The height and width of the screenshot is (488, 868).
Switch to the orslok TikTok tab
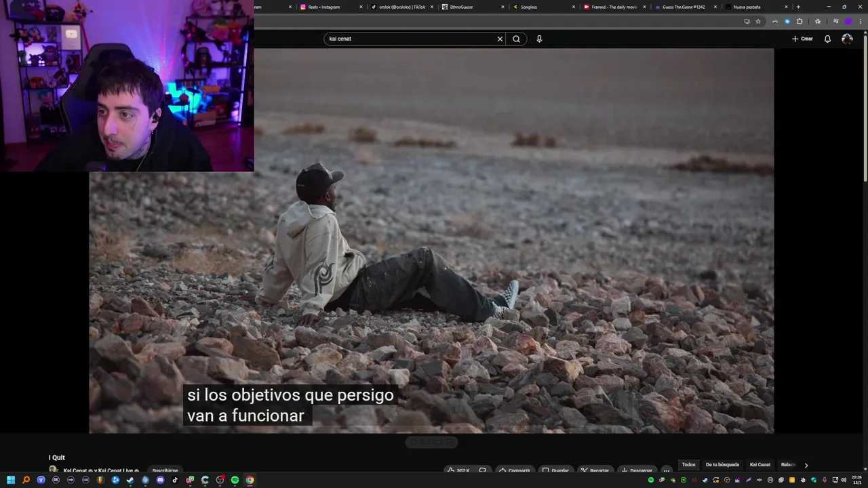403,7
